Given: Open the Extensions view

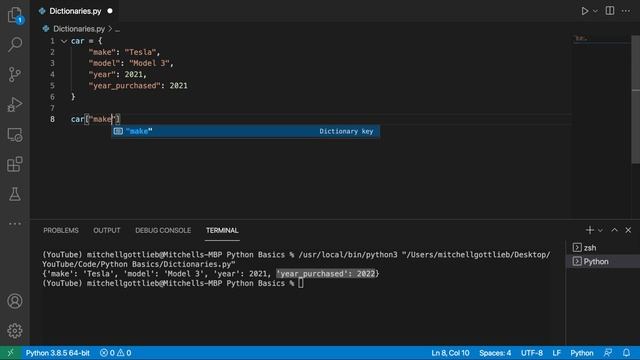Looking at the screenshot, I should click(15, 164).
